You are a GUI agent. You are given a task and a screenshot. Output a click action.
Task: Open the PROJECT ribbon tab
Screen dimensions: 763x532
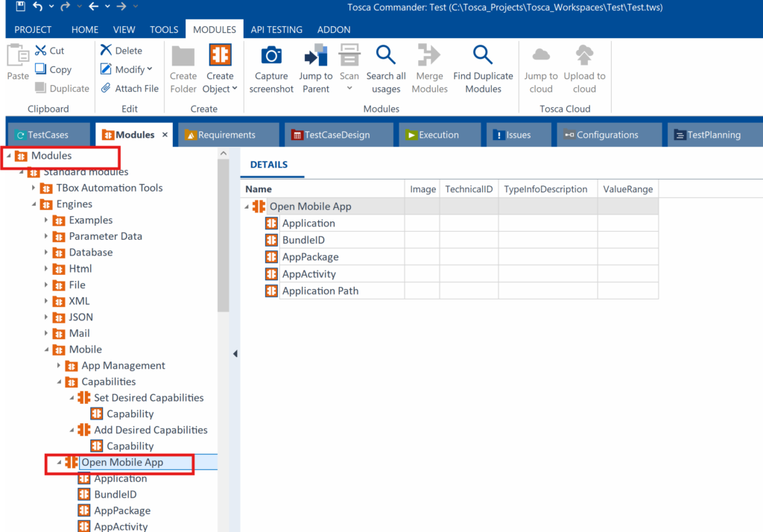click(33, 30)
